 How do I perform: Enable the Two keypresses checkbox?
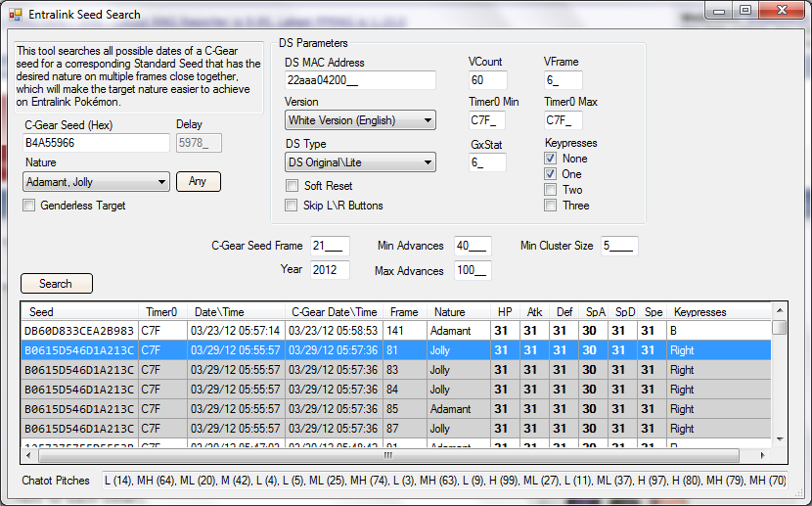point(551,190)
